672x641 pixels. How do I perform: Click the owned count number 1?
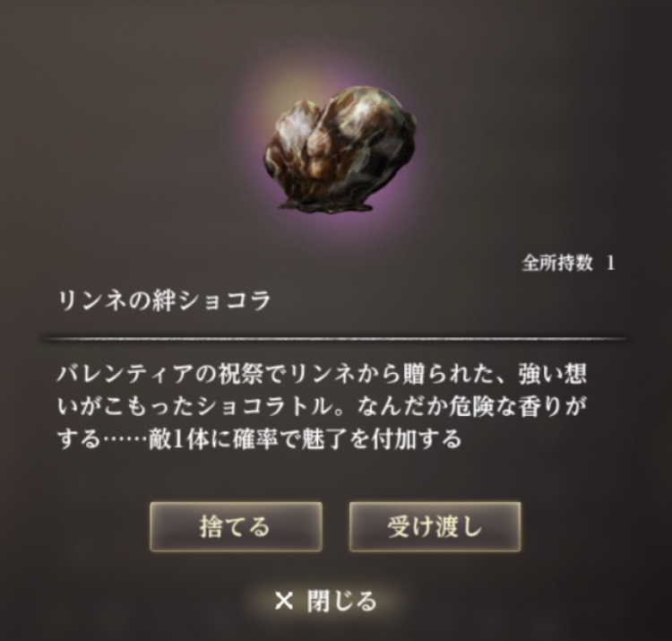pyautogui.click(x=610, y=263)
